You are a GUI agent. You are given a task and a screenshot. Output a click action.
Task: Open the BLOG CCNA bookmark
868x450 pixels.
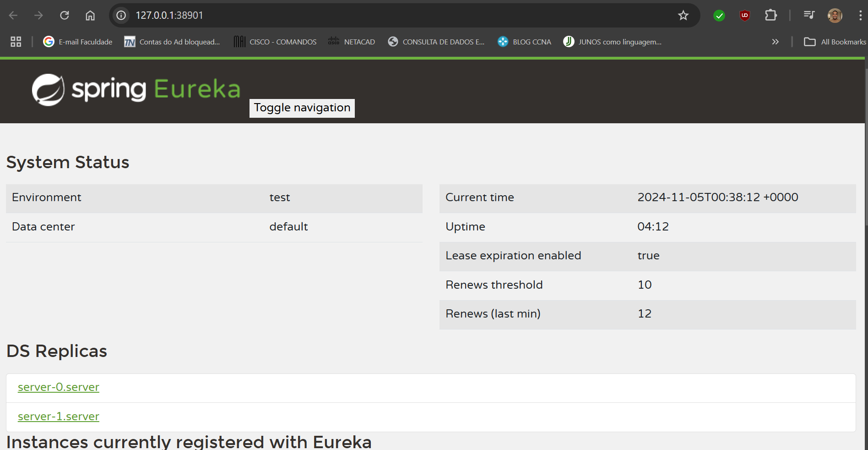coord(525,42)
